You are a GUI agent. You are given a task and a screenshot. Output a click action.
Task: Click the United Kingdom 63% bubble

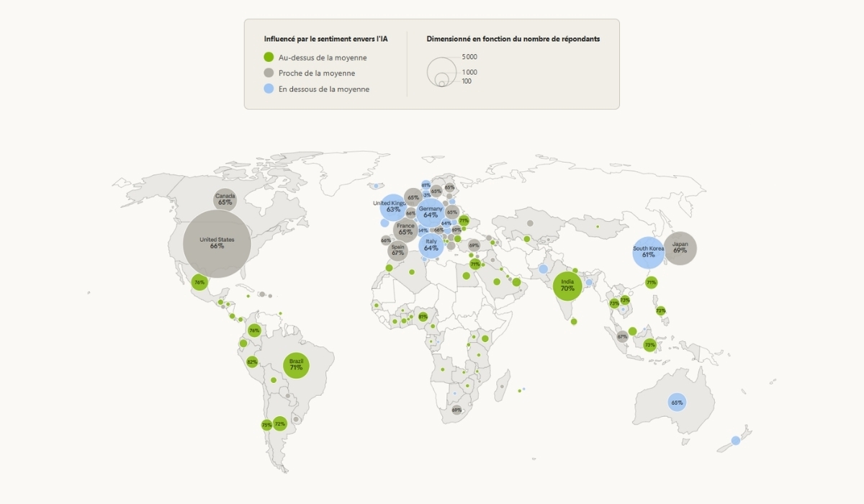392,207
